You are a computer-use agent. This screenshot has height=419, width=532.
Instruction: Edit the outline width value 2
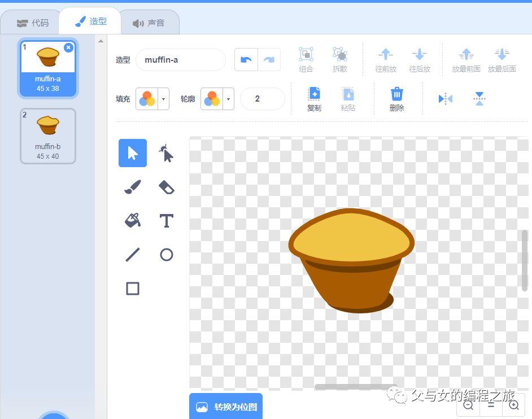(x=262, y=99)
